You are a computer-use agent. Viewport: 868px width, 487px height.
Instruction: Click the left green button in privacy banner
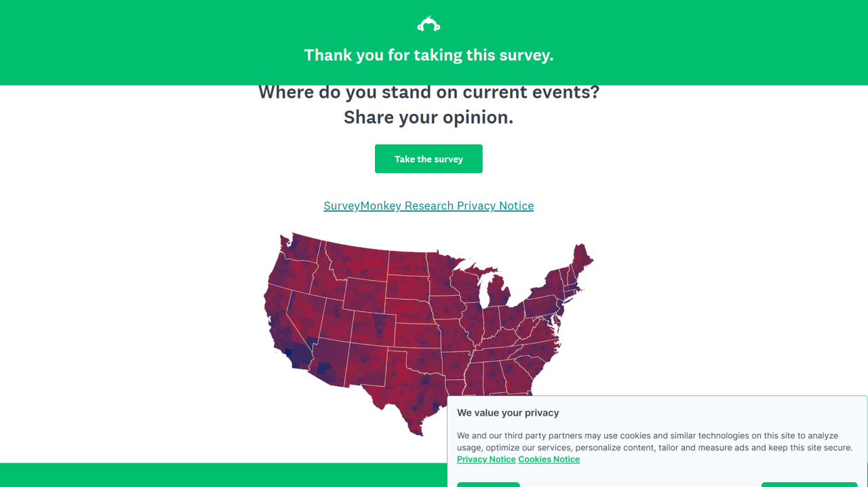tap(488, 484)
